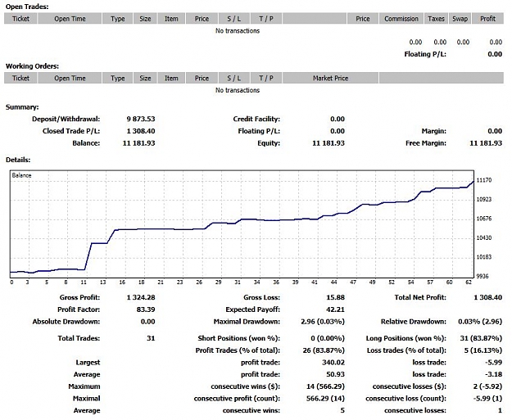The image size is (512, 420).
Task: Click the Gross Profit value 1 324.28
Action: (x=141, y=297)
